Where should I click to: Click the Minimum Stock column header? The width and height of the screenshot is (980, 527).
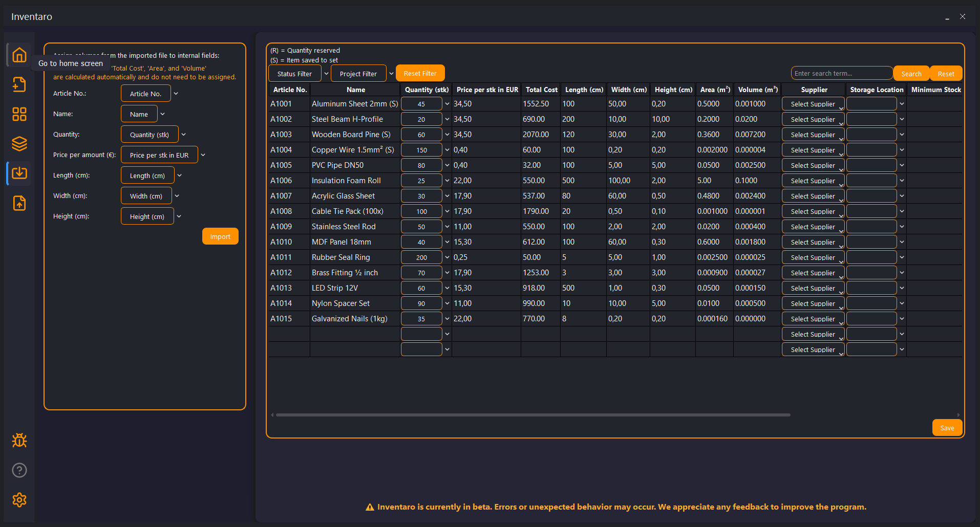[936, 90]
